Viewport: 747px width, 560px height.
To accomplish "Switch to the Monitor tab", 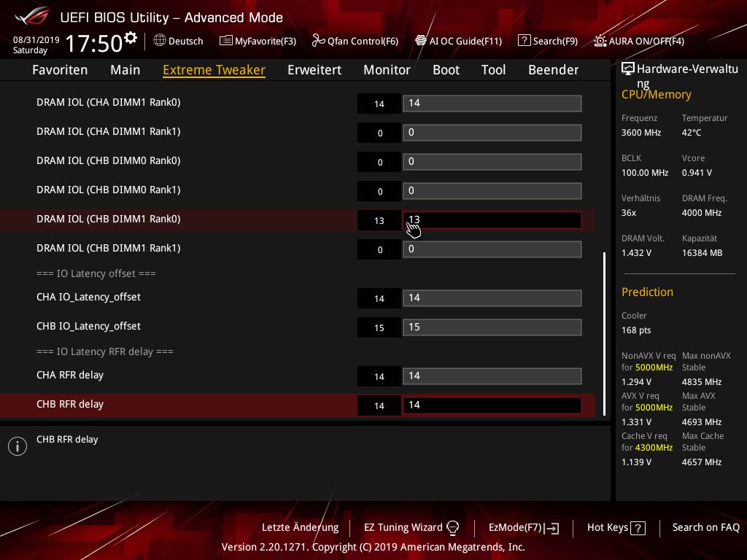I will (x=387, y=70).
